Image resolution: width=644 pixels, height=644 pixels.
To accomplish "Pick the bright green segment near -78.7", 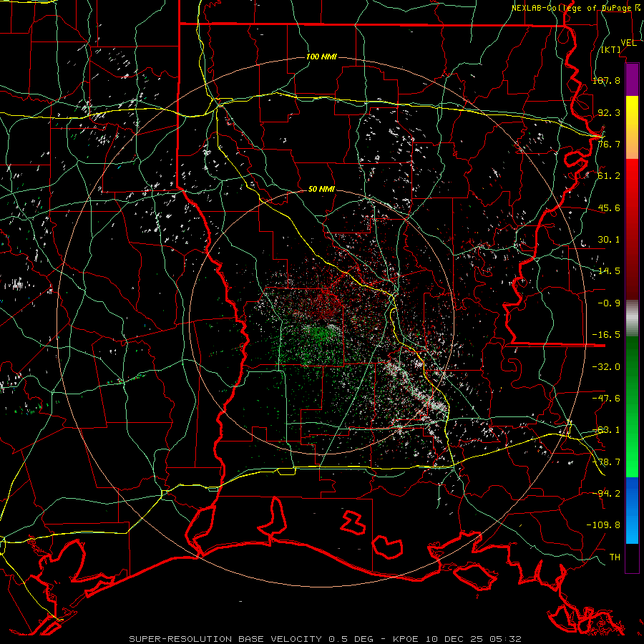I will (x=632, y=462).
